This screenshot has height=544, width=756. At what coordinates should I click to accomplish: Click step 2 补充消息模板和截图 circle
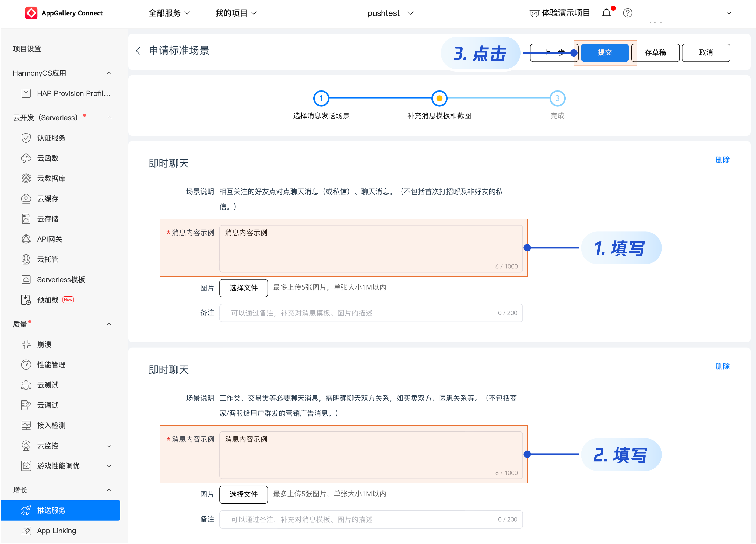[439, 98]
